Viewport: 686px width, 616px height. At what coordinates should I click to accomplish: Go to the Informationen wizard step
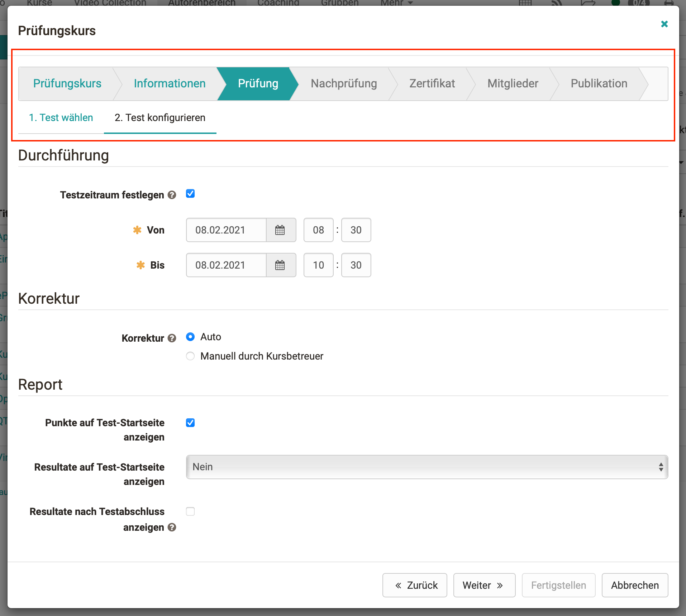point(170,83)
